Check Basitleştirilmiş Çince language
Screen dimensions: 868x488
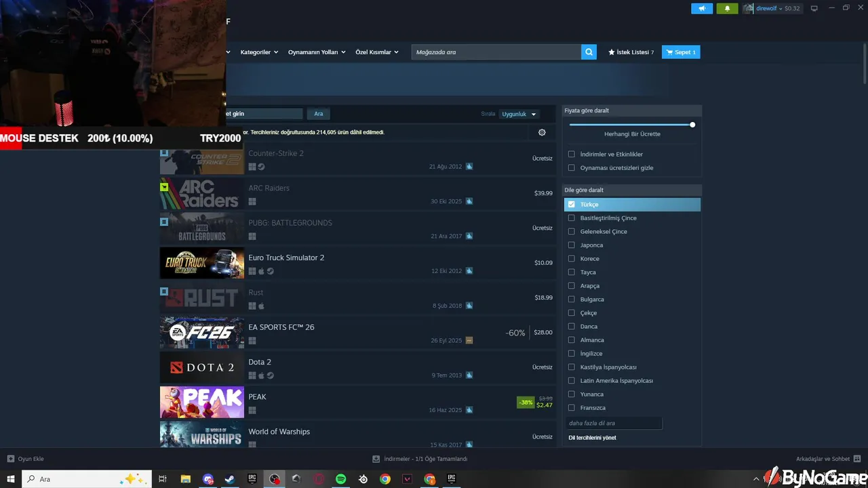(x=572, y=218)
